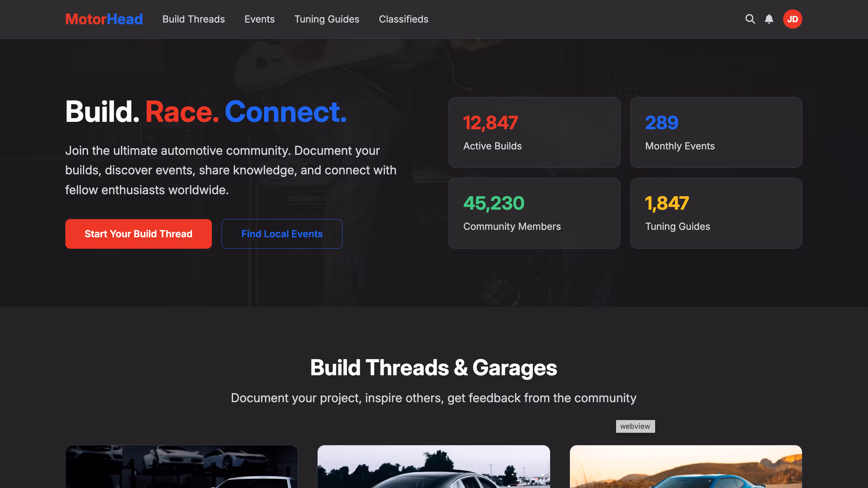
Task: Click the MotorHead logo
Action: point(104,19)
